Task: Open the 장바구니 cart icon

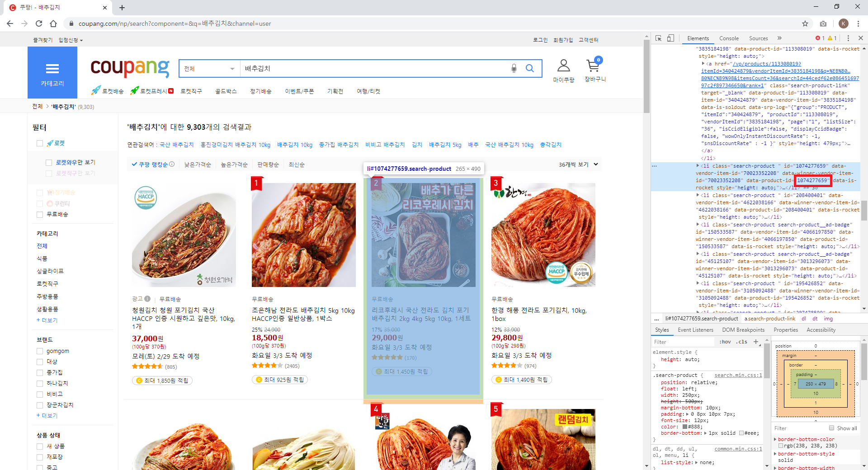Action: click(x=594, y=70)
